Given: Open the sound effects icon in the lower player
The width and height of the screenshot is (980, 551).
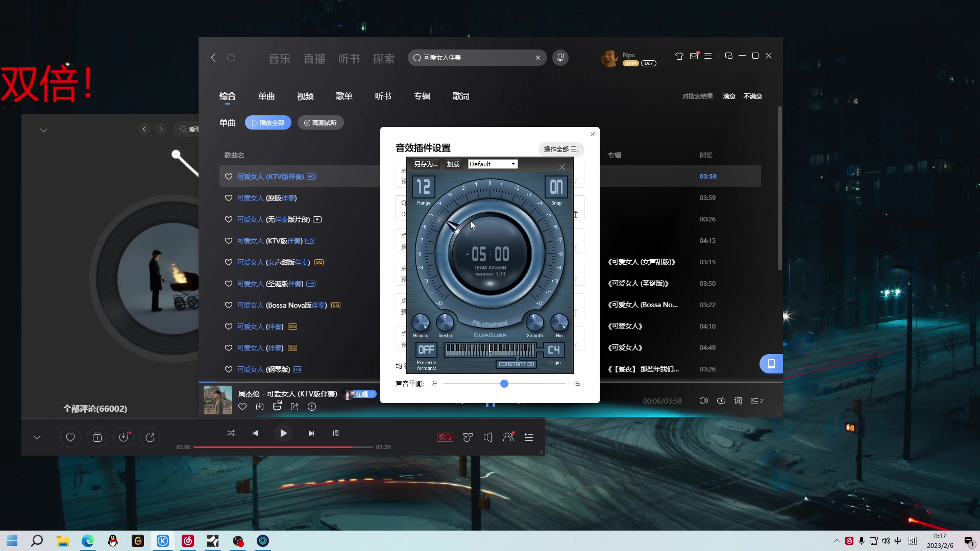Looking at the screenshot, I should coord(468,437).
